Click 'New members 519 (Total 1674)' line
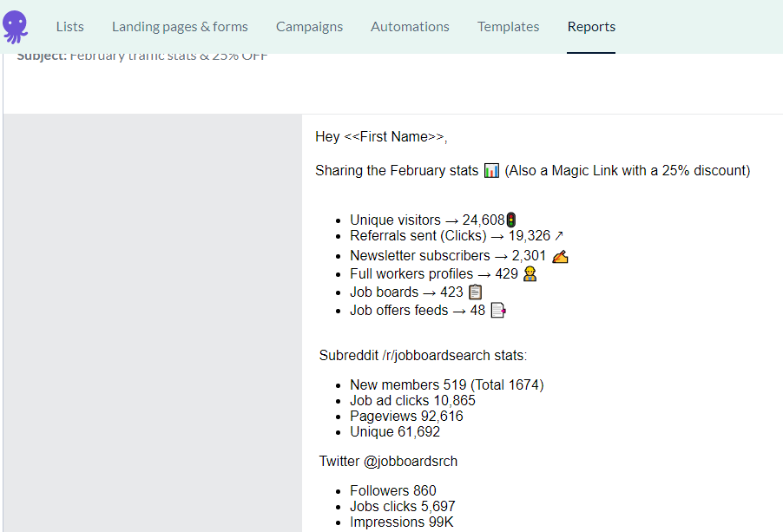 [x=447, y=384]
